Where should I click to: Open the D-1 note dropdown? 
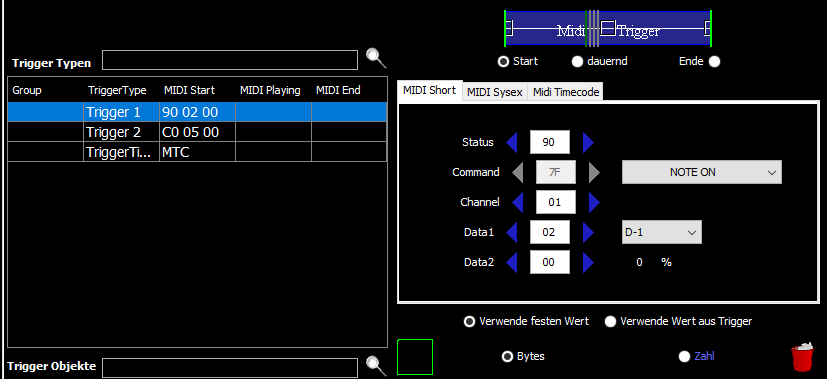[661, 232]
